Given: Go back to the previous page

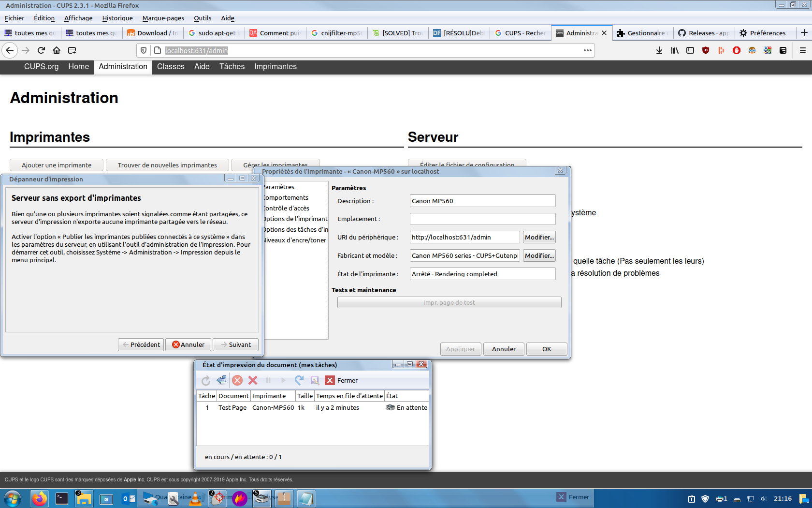Looking at the screenshot, I should pos(10,50).
